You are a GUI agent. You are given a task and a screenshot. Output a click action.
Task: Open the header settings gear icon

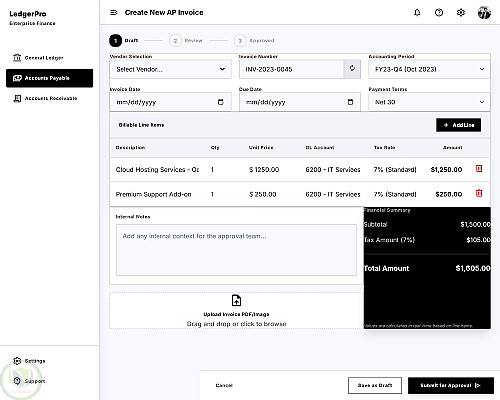[x=461, y=13]
